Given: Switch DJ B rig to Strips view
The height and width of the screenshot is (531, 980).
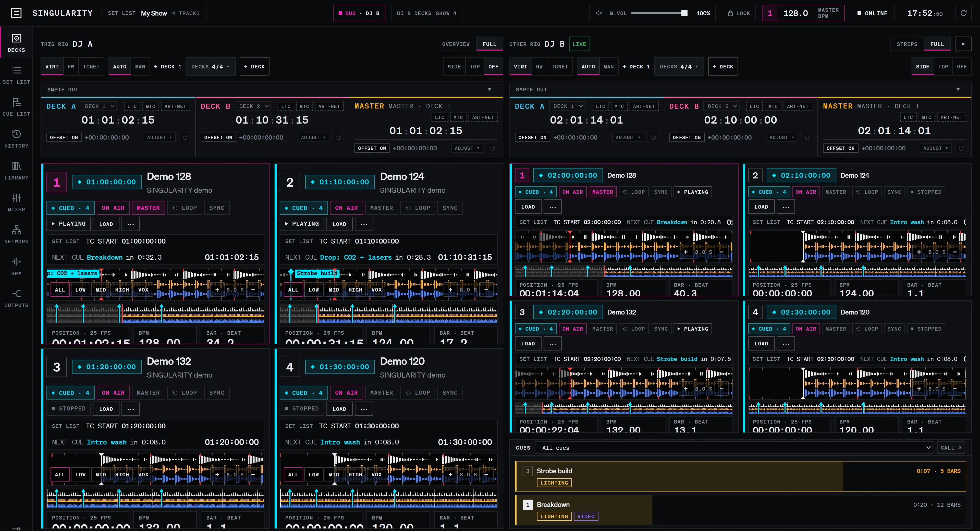Looking at the screenshot, I should [907, 44].
